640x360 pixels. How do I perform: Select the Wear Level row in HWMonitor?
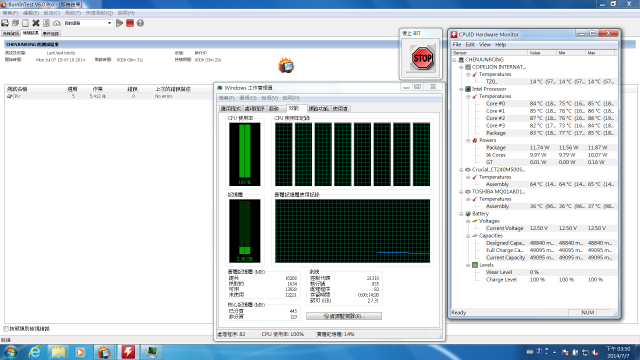pyautogui.click(x=550, y=272)
